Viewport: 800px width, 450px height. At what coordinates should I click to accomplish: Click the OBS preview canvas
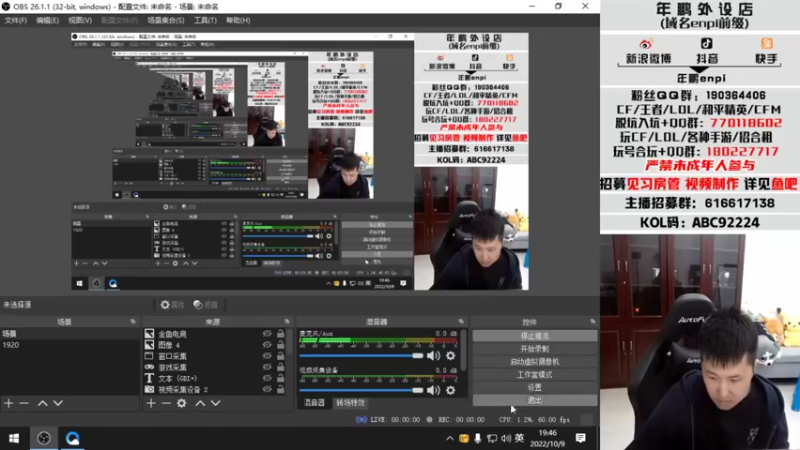coord(300,162)
